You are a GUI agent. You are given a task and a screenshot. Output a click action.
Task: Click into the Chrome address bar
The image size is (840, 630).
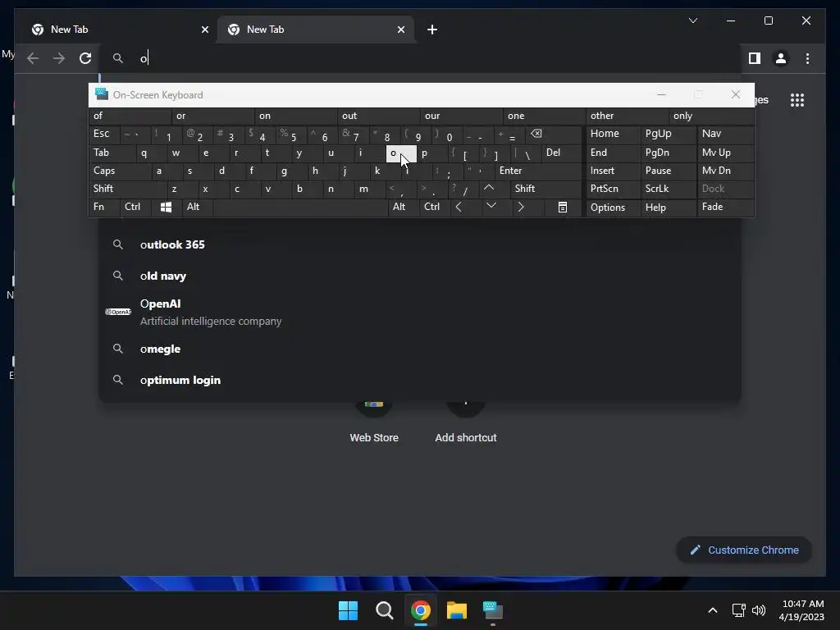point(420,58)
